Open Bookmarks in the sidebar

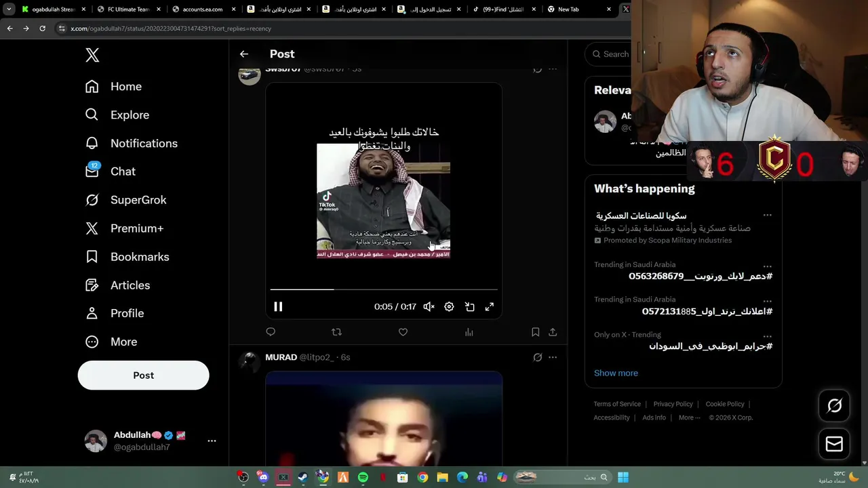pyautogui.click(x=127, y=257)
